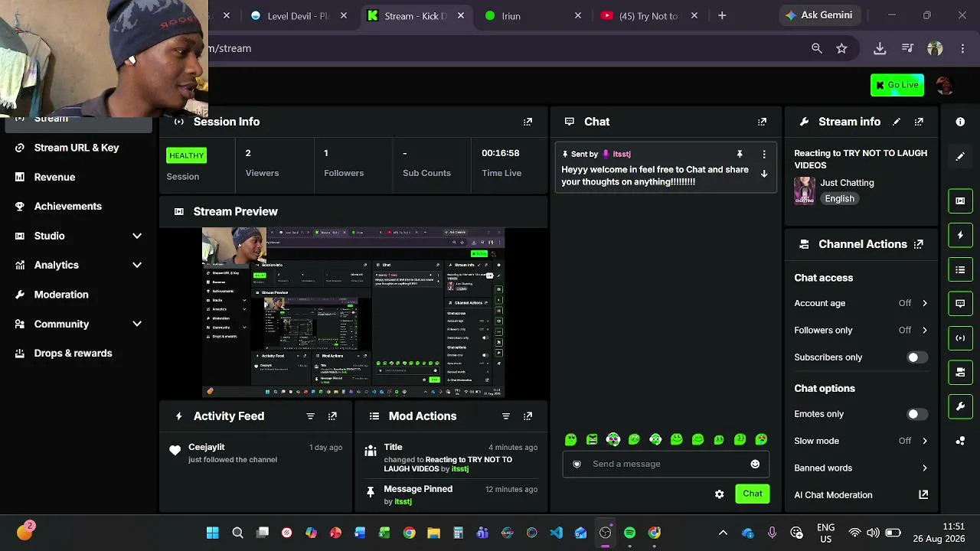Click the green Chat send button
Image resolution: width=980 pixels, height=551 pixels.
(752, 494)
